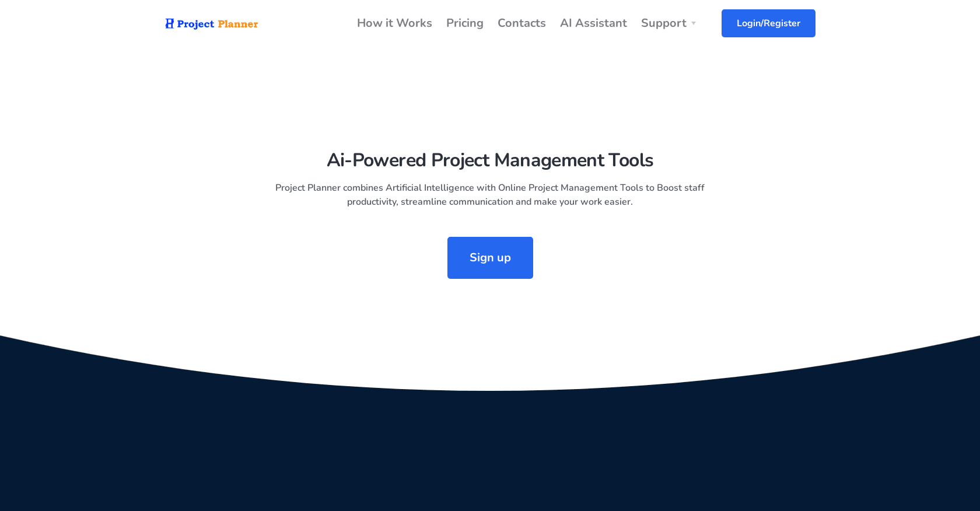Go to the Pricing page
Viewport: 980px width, 511px height.
click(x=465, y=23)
